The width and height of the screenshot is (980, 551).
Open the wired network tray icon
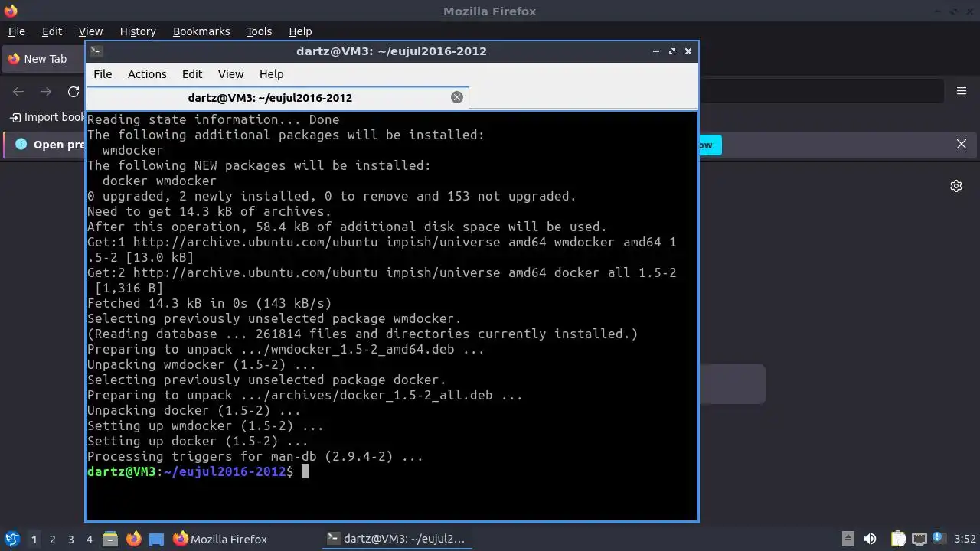[x=920, y=539]
